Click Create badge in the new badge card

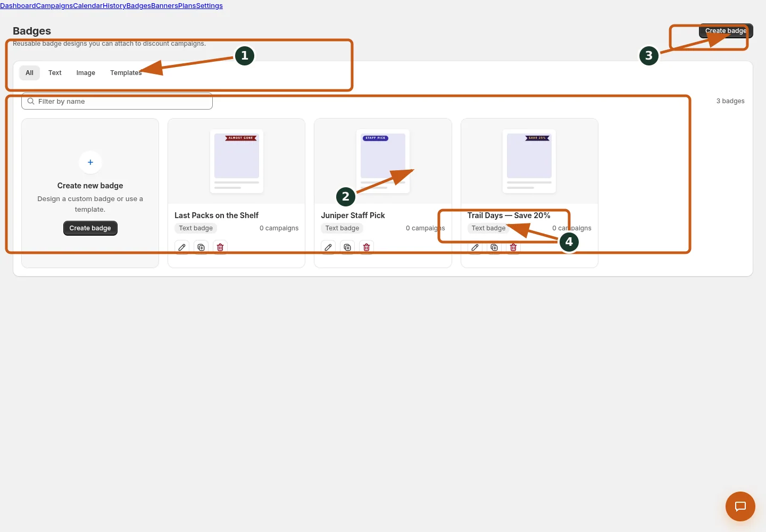[x=90, y=228]
